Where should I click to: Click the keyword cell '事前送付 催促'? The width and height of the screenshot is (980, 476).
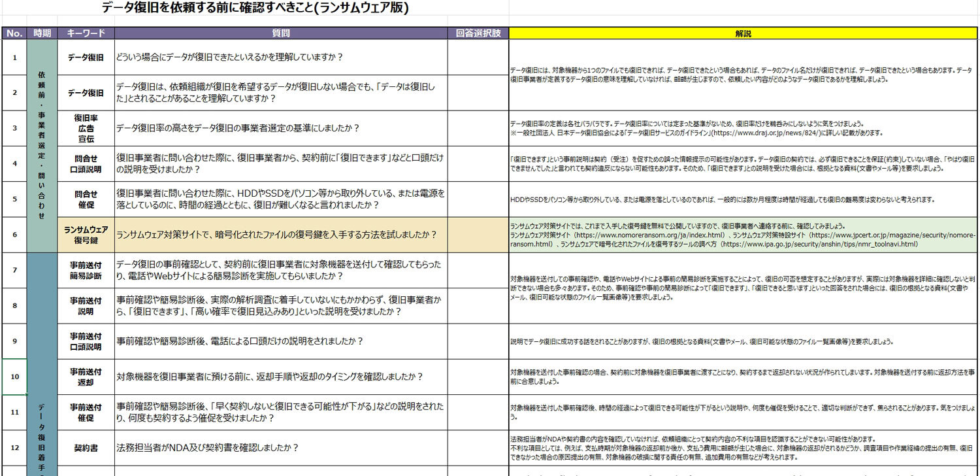86,412
